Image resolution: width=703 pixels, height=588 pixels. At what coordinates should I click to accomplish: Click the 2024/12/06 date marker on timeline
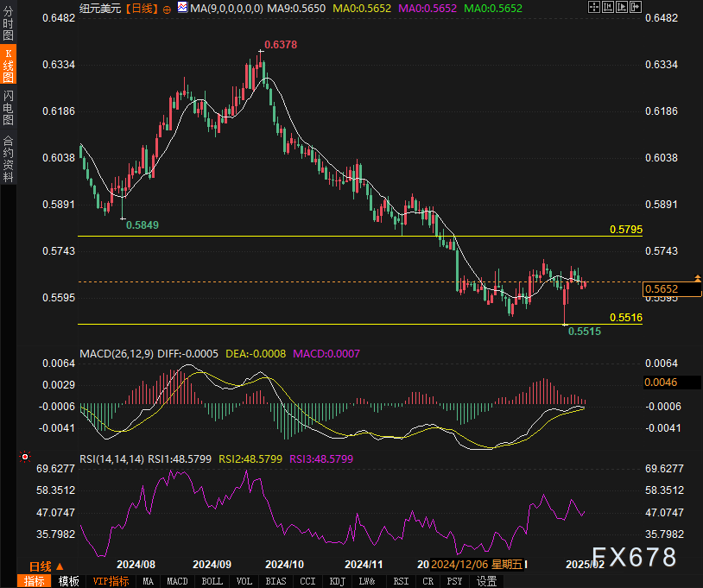[476, 564]
